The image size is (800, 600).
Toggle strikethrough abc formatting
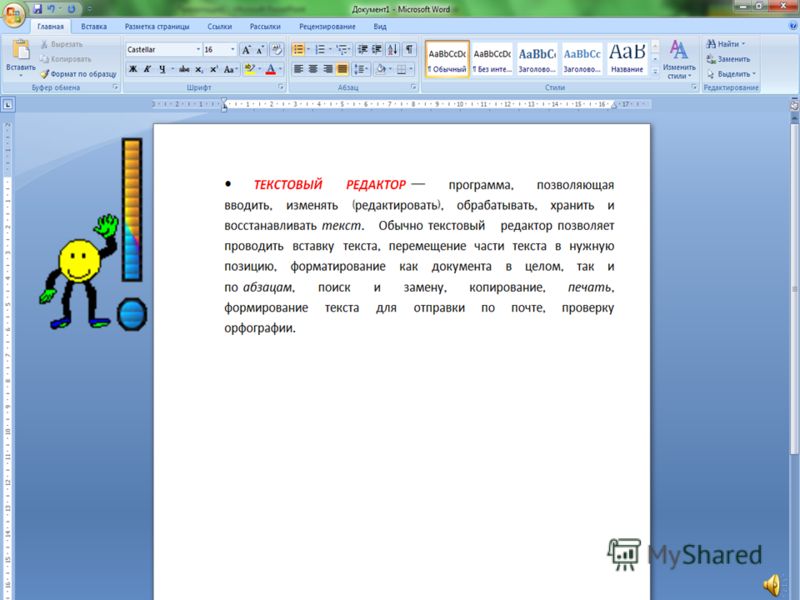point(184,69)
